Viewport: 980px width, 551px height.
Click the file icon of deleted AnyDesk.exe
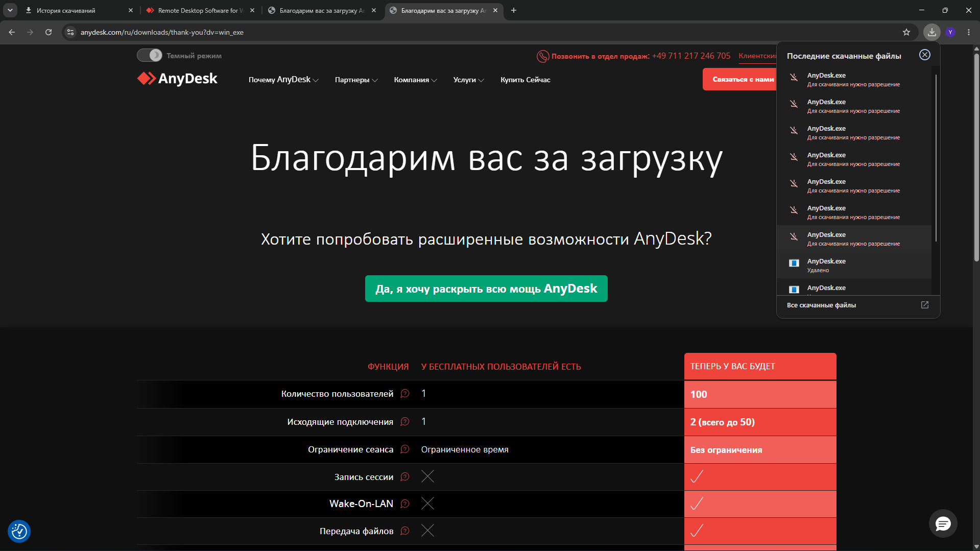794,263
